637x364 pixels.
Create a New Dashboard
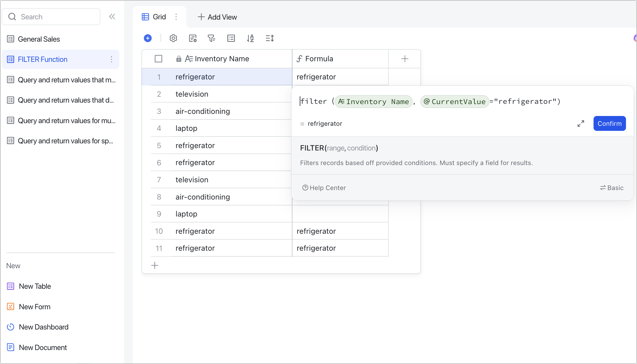coord(43,327)
